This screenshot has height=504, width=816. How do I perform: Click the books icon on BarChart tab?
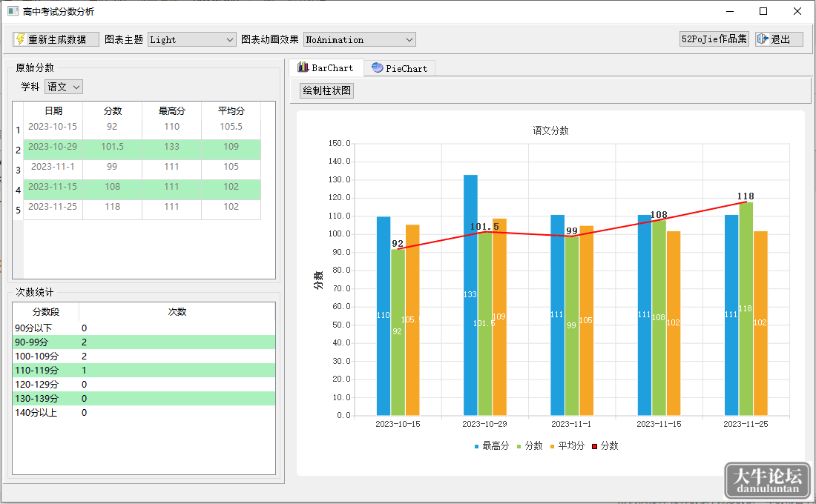pos(303,67)
